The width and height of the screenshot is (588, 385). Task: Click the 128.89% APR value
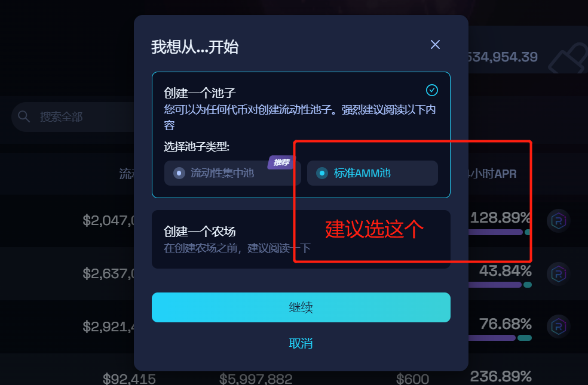[501, 218]
